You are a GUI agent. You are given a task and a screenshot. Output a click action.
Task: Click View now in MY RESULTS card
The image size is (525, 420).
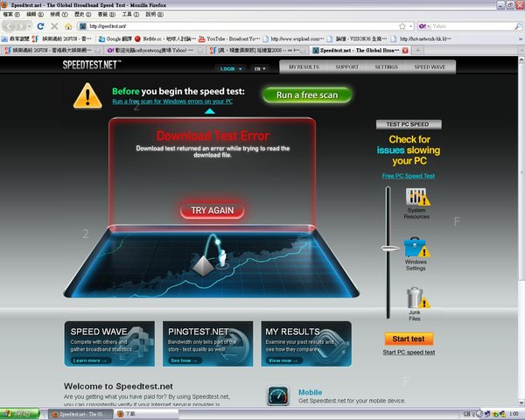pyautogui.click(x=283, y=360)
